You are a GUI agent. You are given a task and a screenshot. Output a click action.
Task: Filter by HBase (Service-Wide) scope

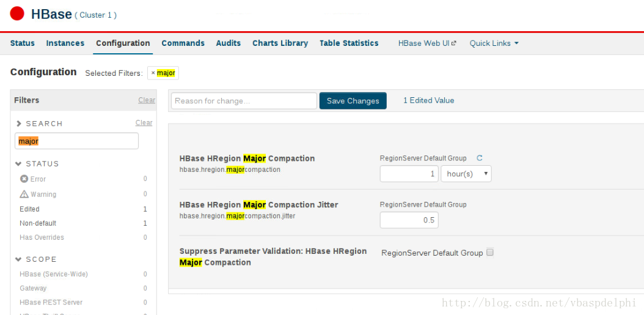tap(54, 274)
